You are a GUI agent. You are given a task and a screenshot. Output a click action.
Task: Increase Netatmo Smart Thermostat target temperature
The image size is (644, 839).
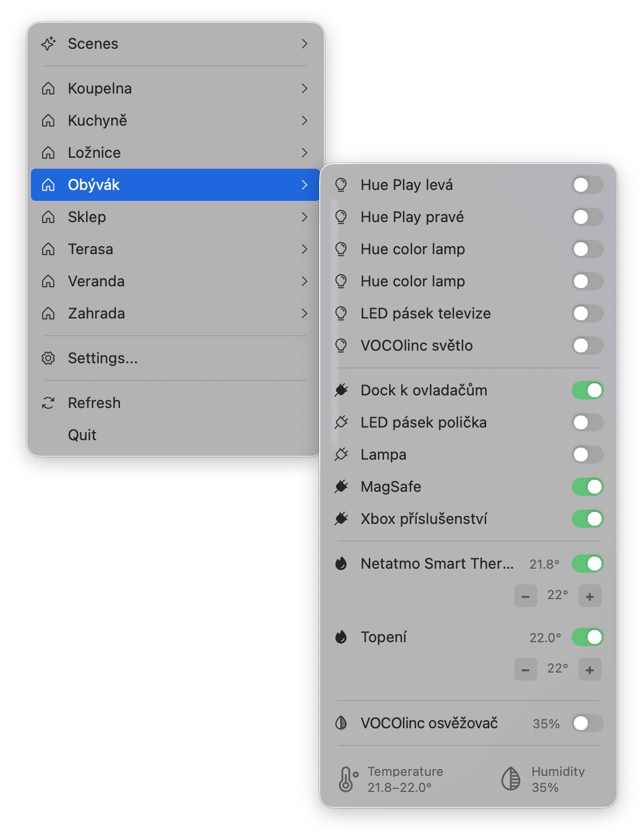pyautogui.click(x=589, y=596)
